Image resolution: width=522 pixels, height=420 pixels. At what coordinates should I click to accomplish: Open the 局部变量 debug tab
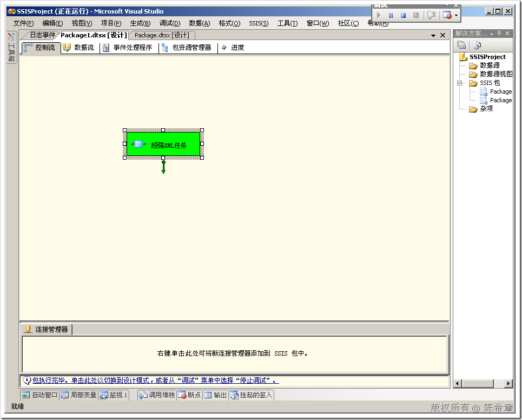(78, 395)
